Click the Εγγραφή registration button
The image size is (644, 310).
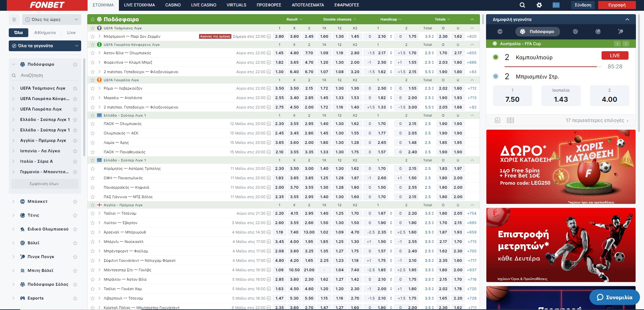tap(617, 5)
